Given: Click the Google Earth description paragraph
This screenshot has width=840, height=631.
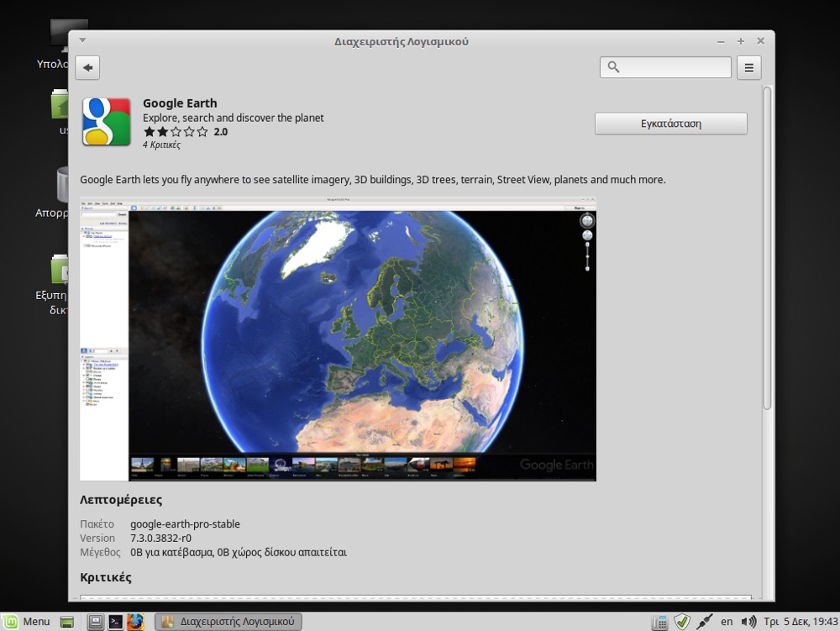Looking at the screenshot, I should tap(373, 180).
